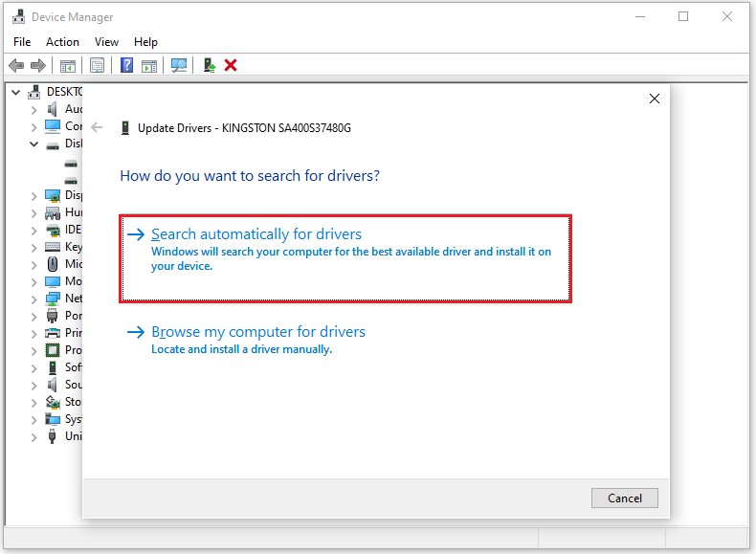Expand the Universal Serial Bus node chevron
The width and height of the screenshot is (756, 554).
click(x=33, y=437)
